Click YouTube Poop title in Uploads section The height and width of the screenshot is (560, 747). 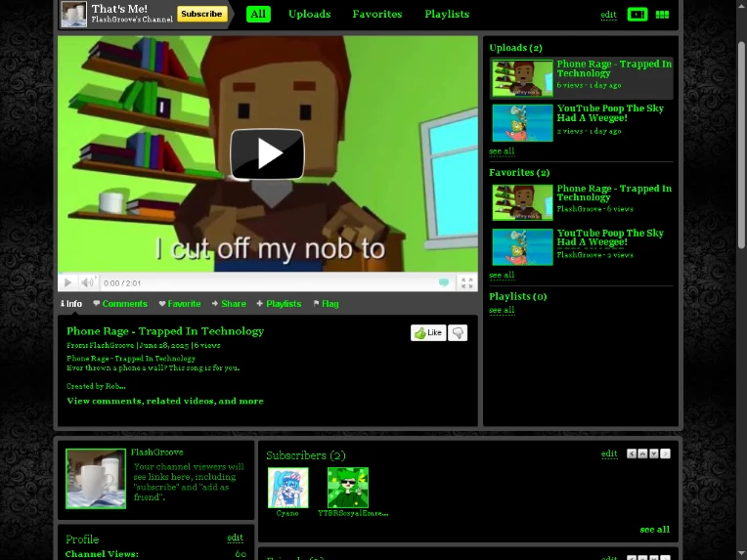pos(610,113)
